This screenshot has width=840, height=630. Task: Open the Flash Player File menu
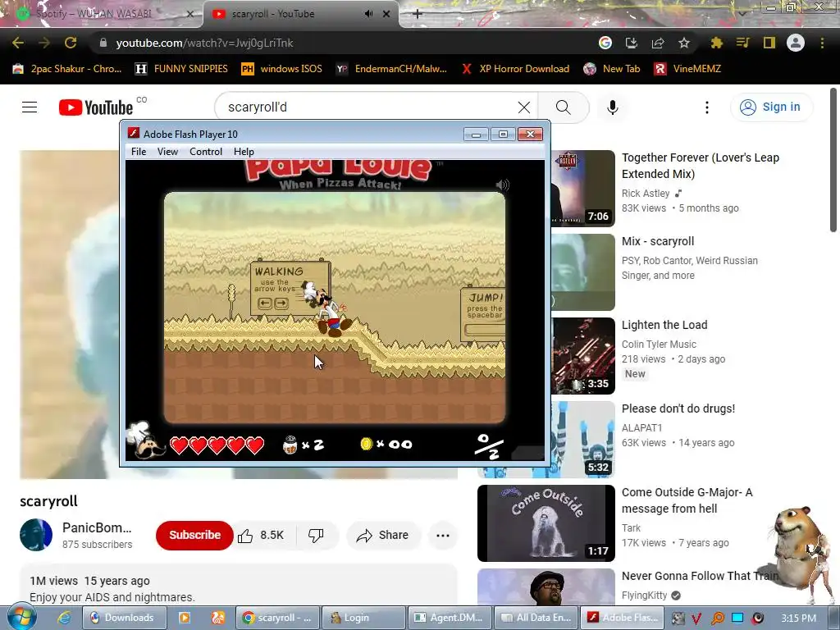coord(139,152)
